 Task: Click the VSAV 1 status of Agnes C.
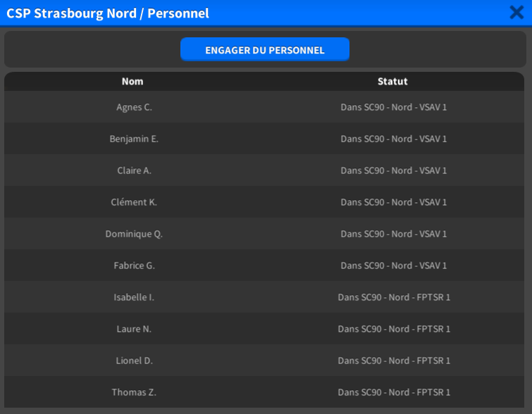point(393,107)
